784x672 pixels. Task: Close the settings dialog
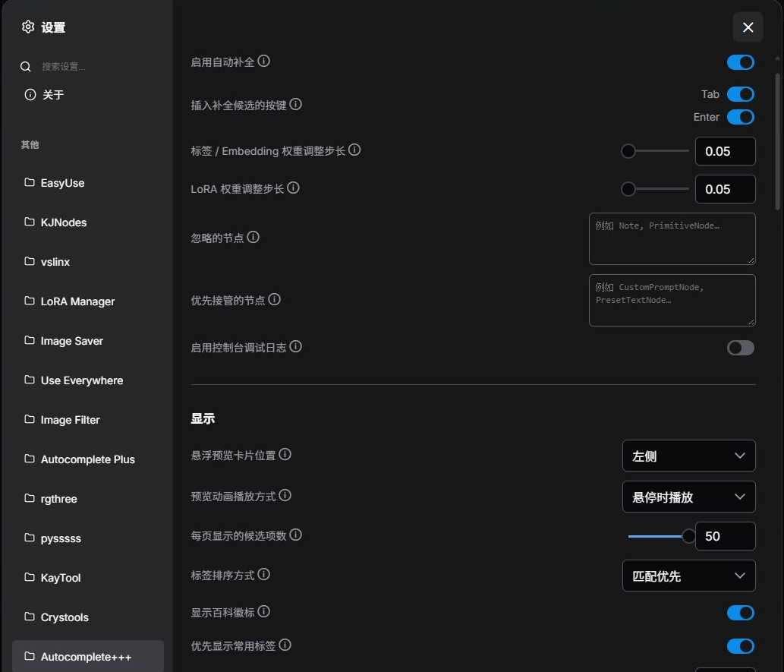pyautogui.click(x=748, y=27)
